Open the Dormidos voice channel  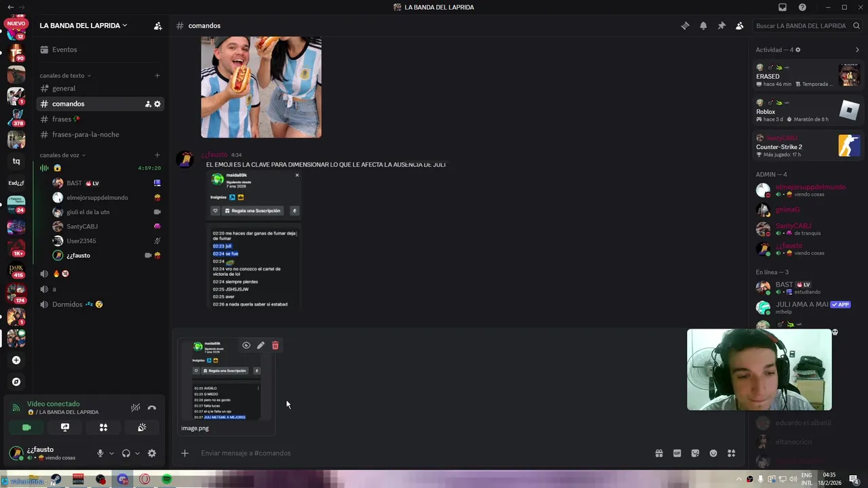(x=100, y=304)
